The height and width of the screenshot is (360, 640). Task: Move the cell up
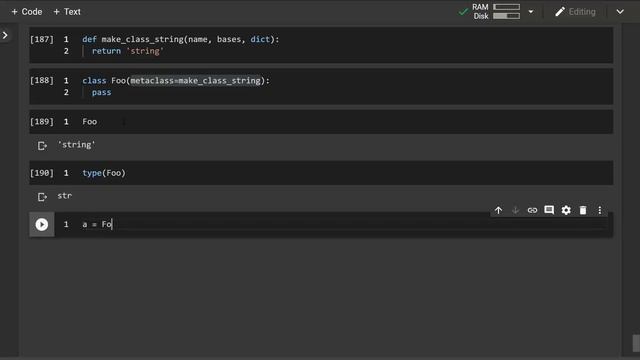coord(498,210)
